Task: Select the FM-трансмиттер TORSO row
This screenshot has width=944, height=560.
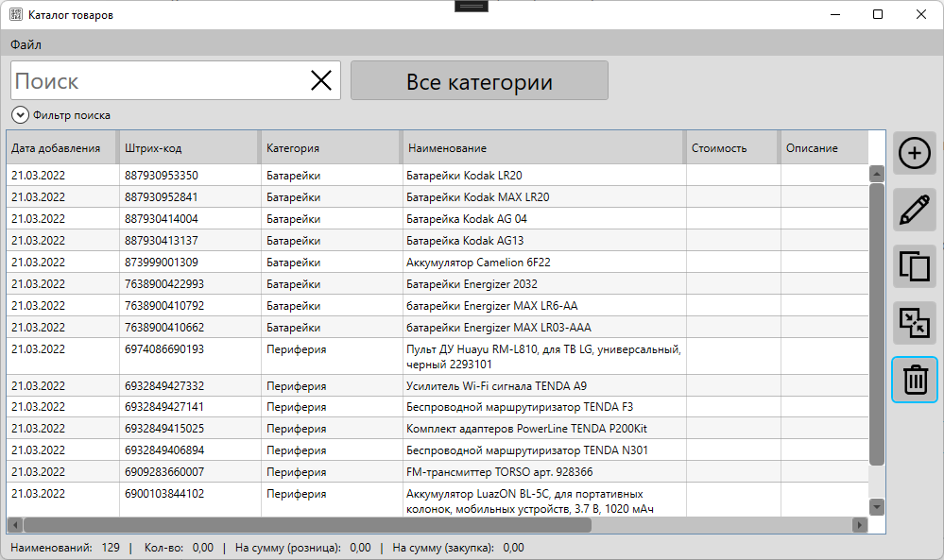Action: click(x=499, y=472)
